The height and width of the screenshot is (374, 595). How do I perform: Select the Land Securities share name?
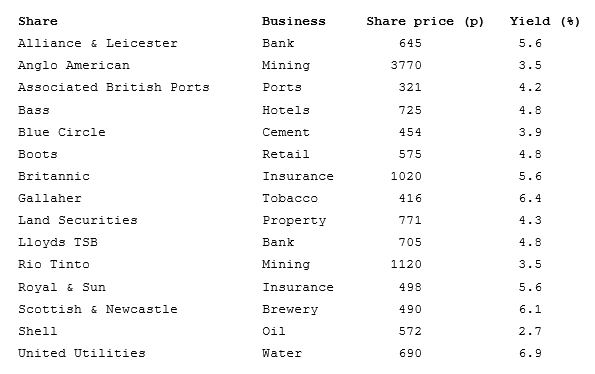(x=77, y=220)
